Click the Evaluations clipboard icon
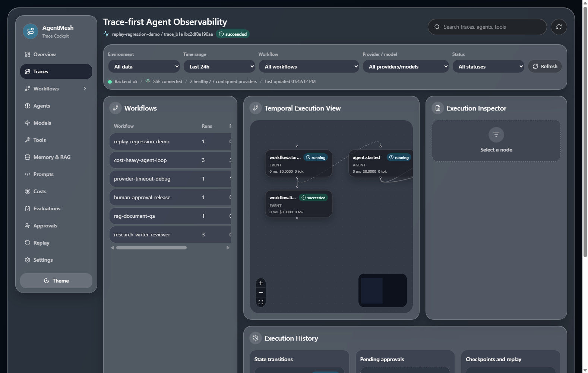This screenshot has height=373, width=588. pos(28,208)
